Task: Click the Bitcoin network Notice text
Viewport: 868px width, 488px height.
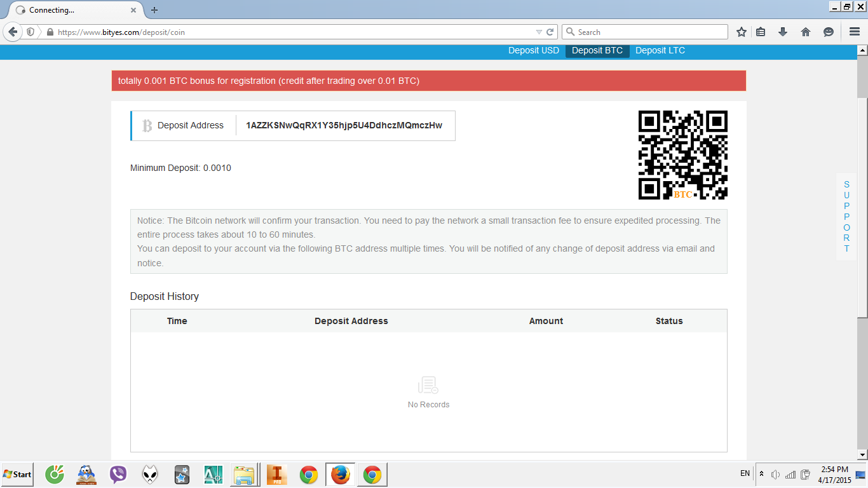Action: pos(429,241)
